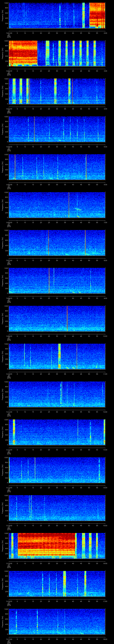Click the '4:00' end time label
Viewport: 114px width, 644px height.
pos(105,109)
